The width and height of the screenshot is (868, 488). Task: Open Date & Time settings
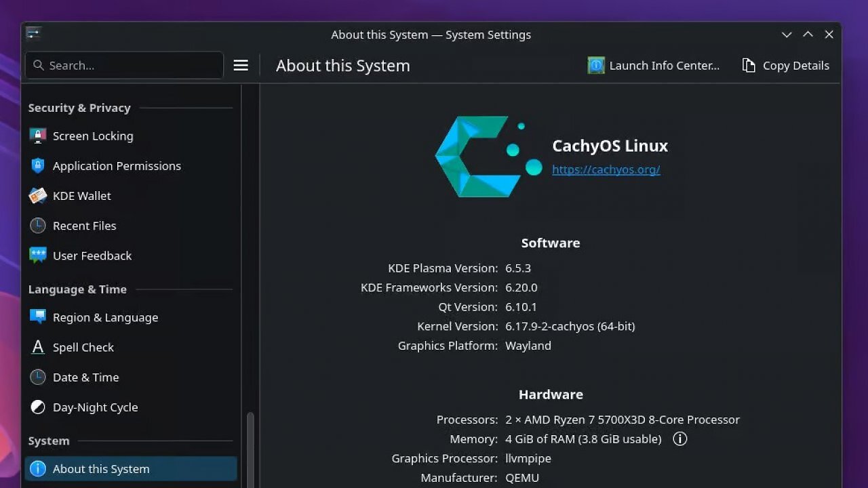coord(131,377)
